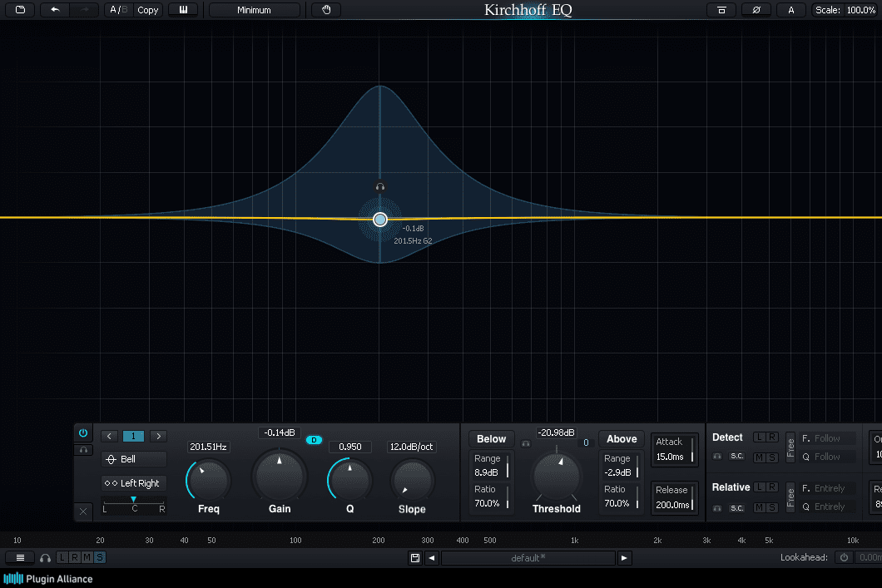
Task: Copy current A/B state
Action: tap(147, 10)
